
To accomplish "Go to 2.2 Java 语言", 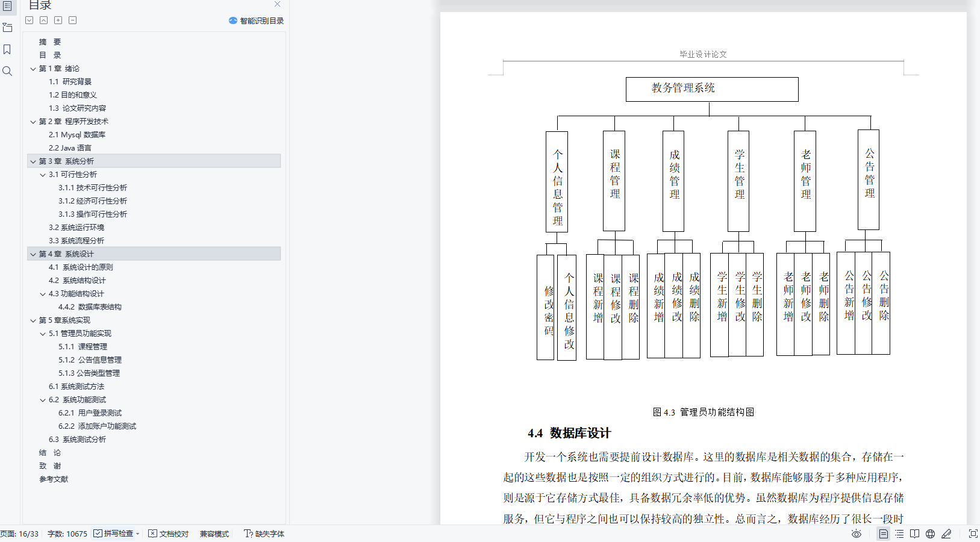I will tap(70, 148).
